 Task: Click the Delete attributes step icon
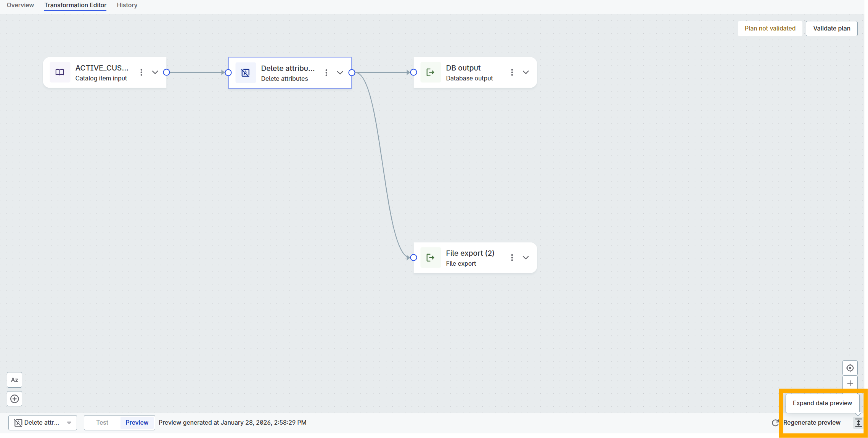click(246, 73)
